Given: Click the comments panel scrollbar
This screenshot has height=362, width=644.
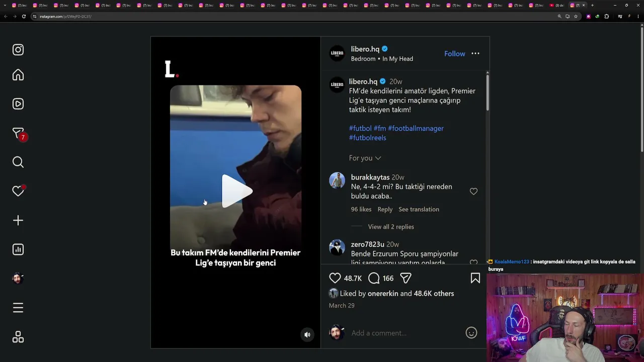Looking at the screenshot, I should tap(487, 92).
